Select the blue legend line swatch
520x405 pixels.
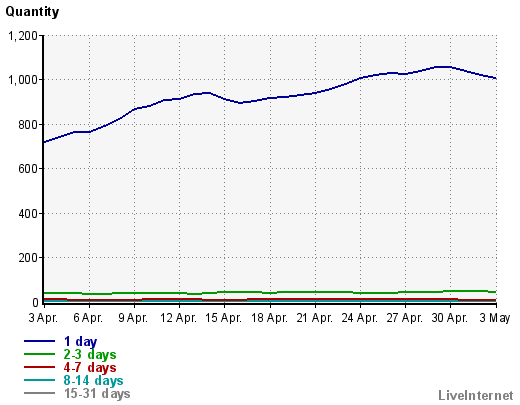click(39, 341)
